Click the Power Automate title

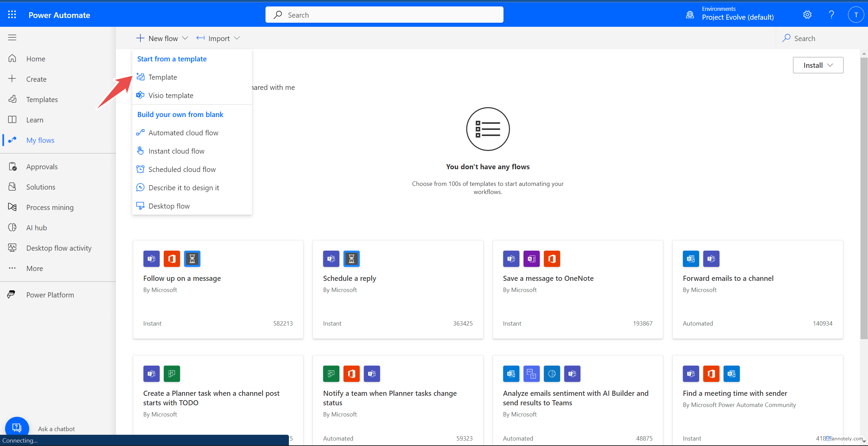click(x=59, y=15)
